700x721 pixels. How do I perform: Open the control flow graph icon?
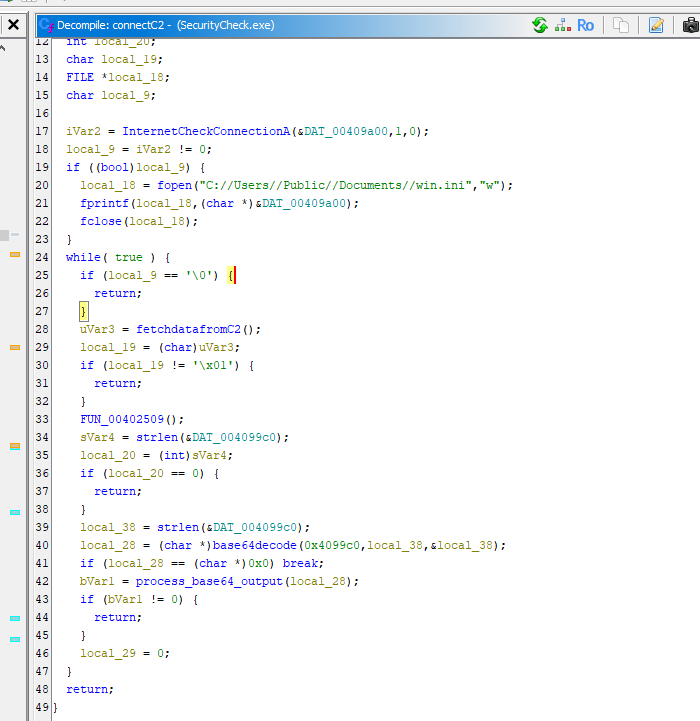click(x=562, y=25)
